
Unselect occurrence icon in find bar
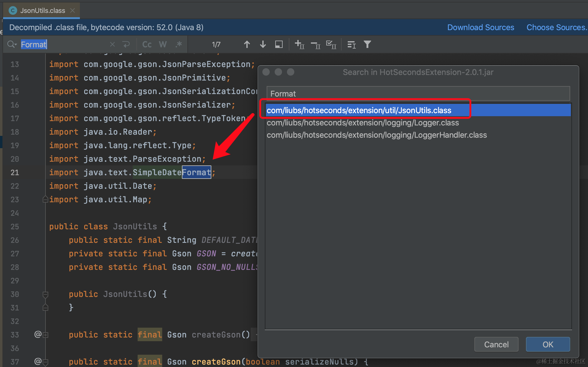click(x=316, y=45)
